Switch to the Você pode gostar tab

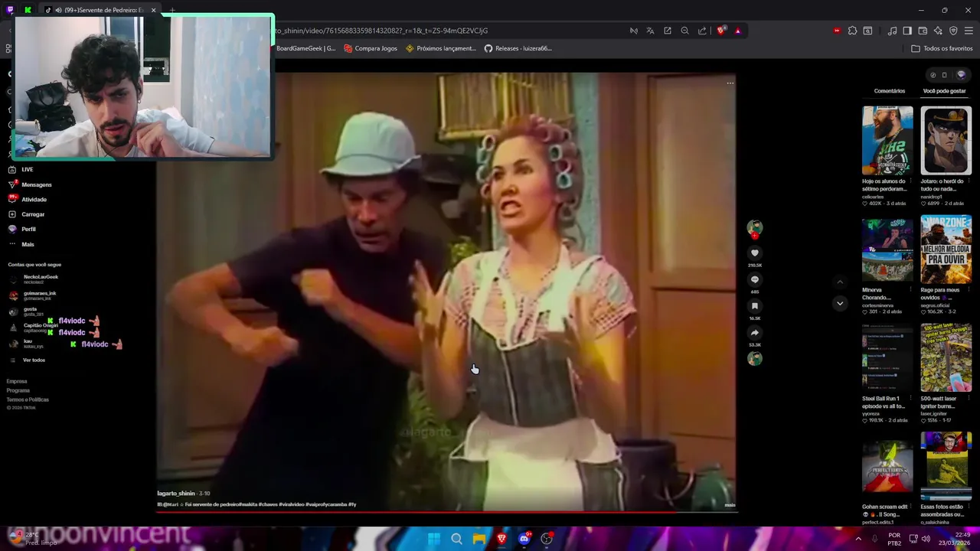(x=944, y=91)
